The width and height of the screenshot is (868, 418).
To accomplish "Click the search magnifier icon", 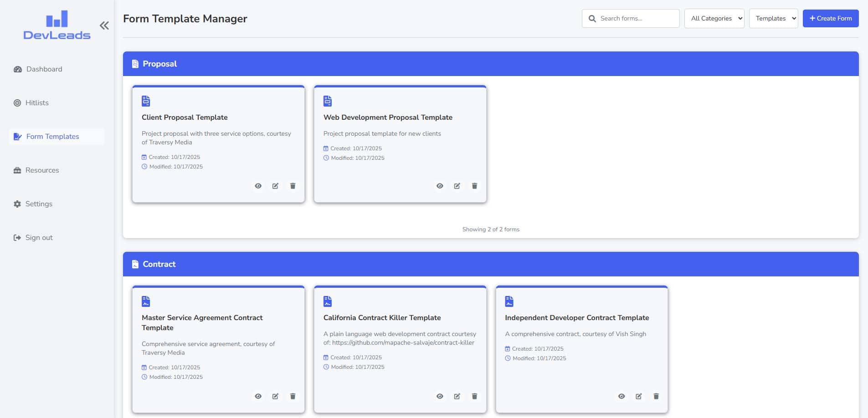I will [x=592, y=19].
